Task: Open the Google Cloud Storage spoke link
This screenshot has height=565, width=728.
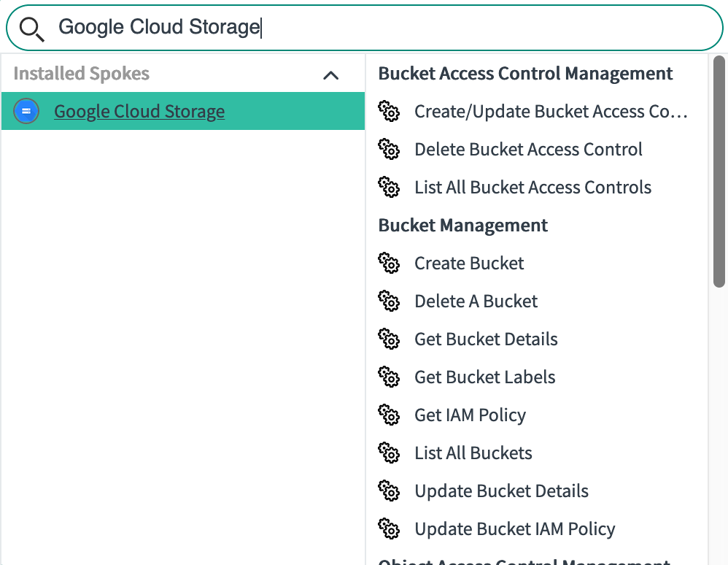Action: 139,112
